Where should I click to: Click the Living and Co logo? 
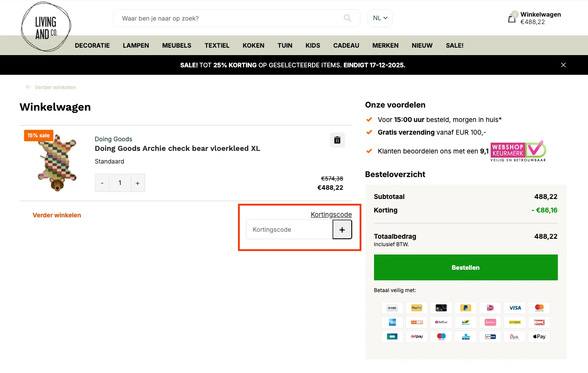(46, 27)
